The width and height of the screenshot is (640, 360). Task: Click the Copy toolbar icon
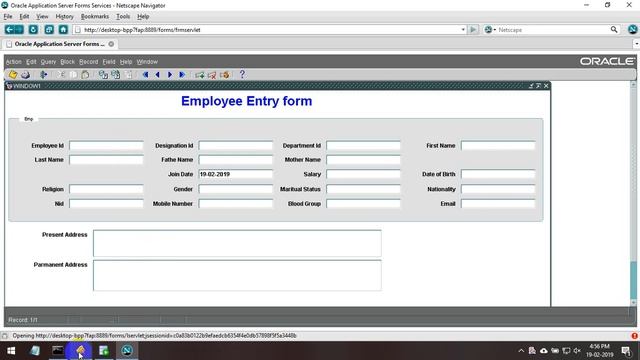[x=73, y=75]
